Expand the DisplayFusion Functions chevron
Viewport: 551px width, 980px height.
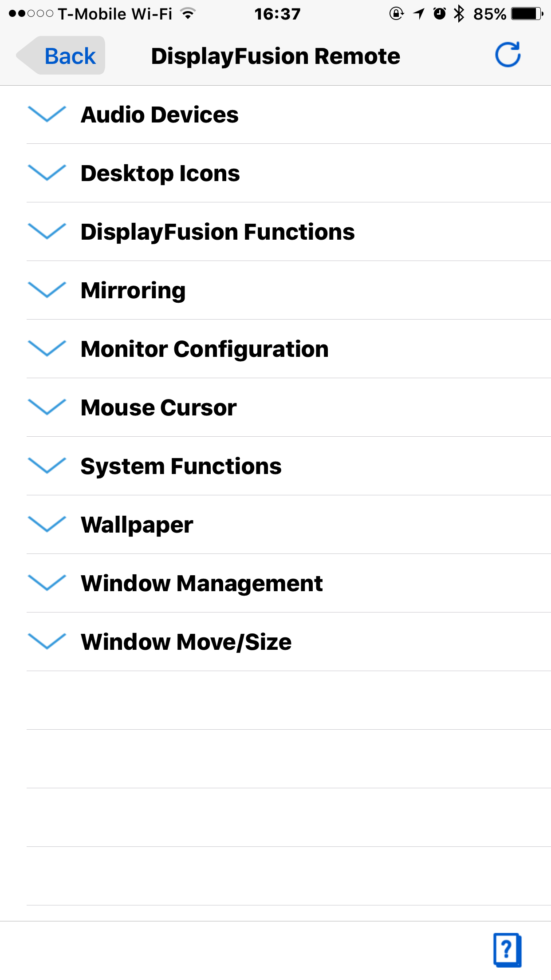(x=47, y=231)
